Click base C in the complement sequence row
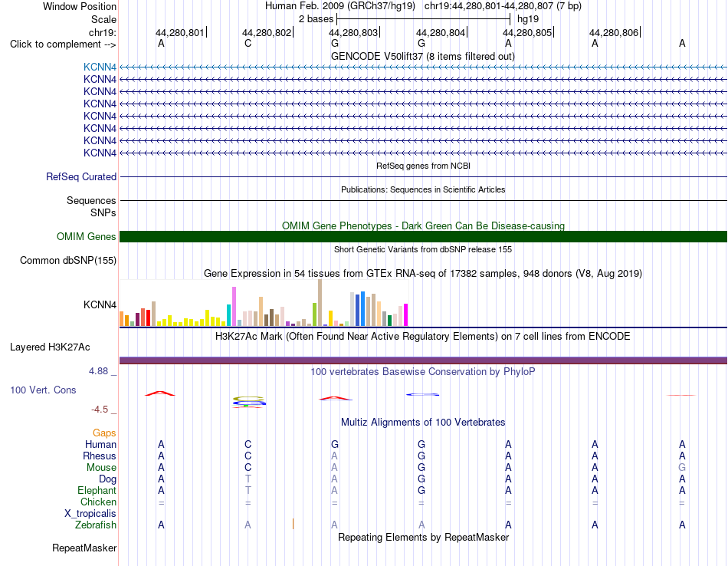The image size is (728, 566). coord(248,43)
